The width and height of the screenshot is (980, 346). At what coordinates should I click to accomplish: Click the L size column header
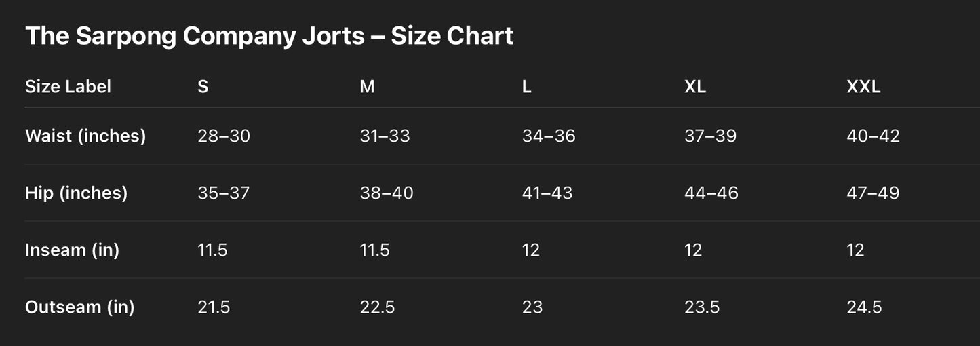(527, 87)
